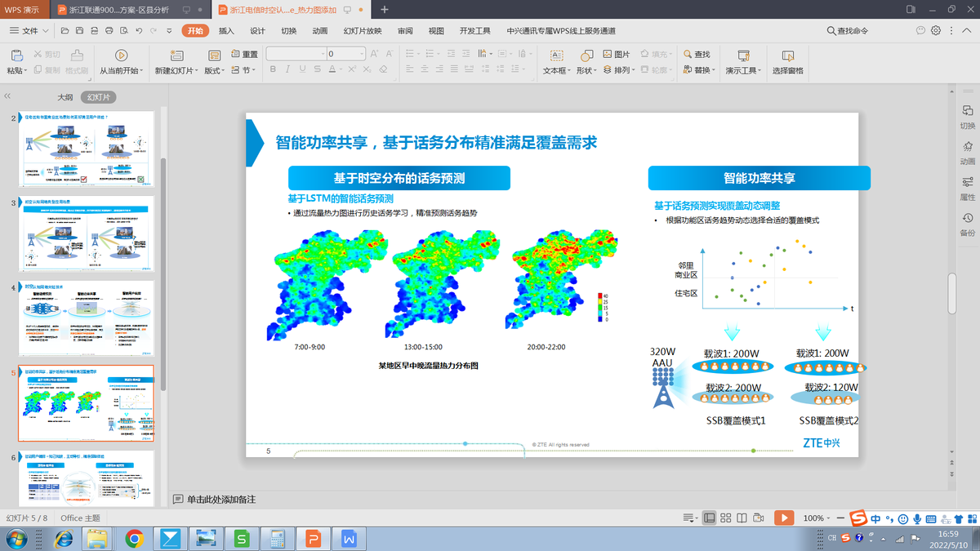The height and width of the screenshot is (551, 980).
Task: Switch to slide sorter view icon
Action: tap(726, 518)
